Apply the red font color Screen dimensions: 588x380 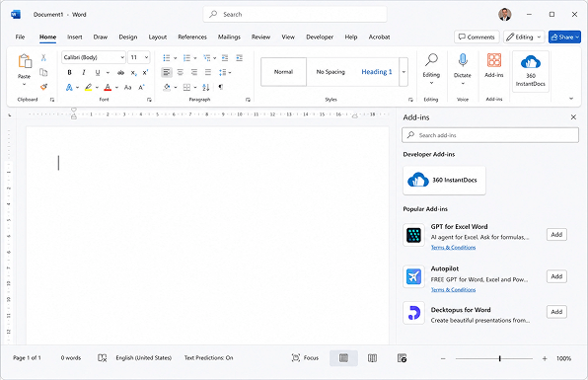[x=108, y=88]
